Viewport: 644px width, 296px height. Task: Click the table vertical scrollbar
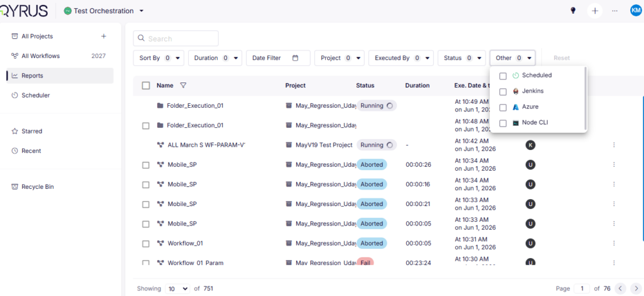pyautogui.click(x=643, y=169)
